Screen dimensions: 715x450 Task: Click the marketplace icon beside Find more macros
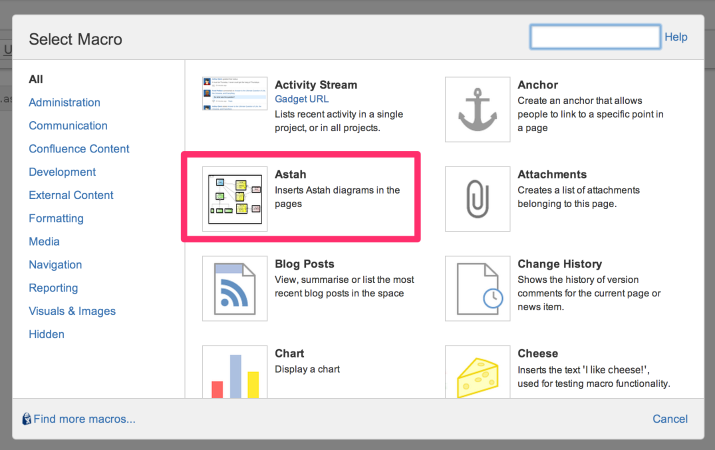click(27, 419)
